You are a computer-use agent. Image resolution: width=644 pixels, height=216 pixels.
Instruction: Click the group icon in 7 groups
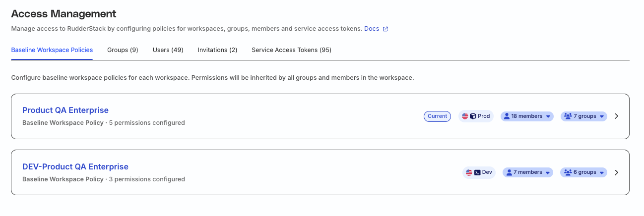(x=568, y=116)
